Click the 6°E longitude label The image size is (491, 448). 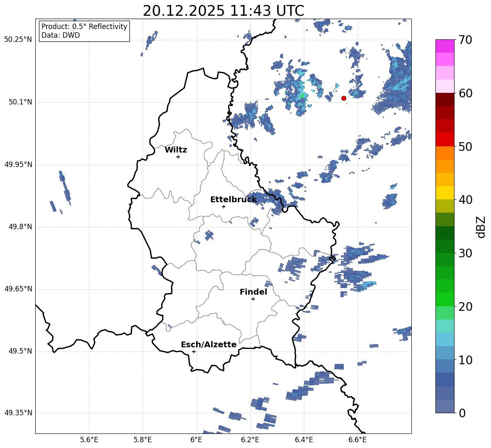(x=196, y=440)
